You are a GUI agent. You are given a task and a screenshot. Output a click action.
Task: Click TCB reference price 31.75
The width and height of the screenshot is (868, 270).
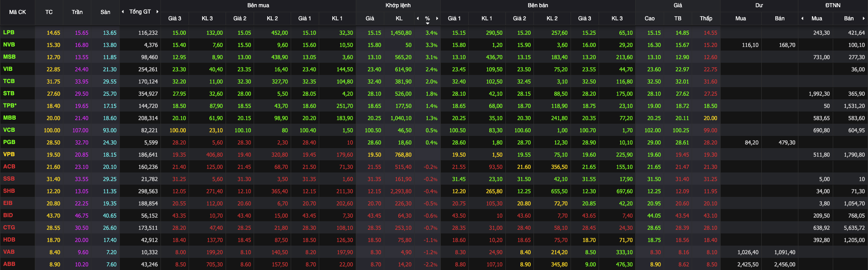tap(53, 82)
